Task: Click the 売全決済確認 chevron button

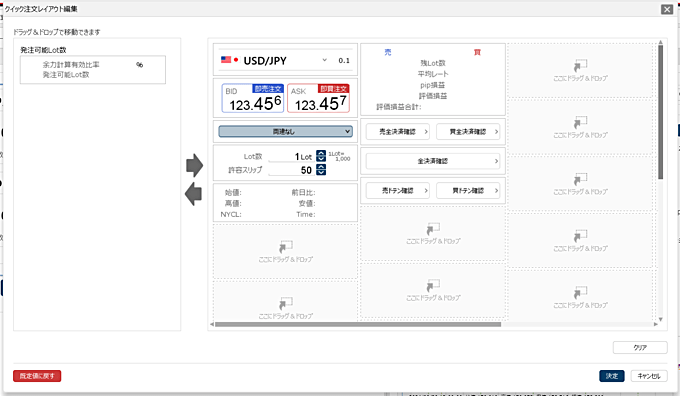Action: coord(398,131)
